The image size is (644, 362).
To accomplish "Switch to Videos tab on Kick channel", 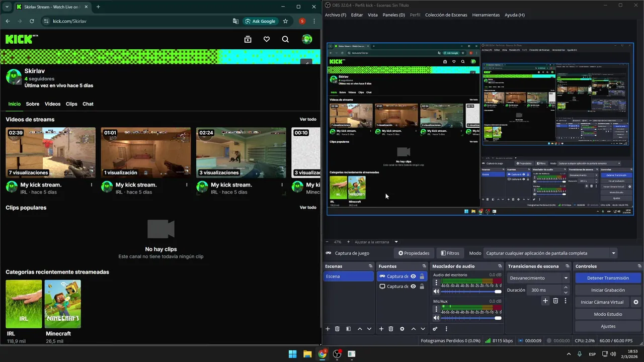I will 52,104.
